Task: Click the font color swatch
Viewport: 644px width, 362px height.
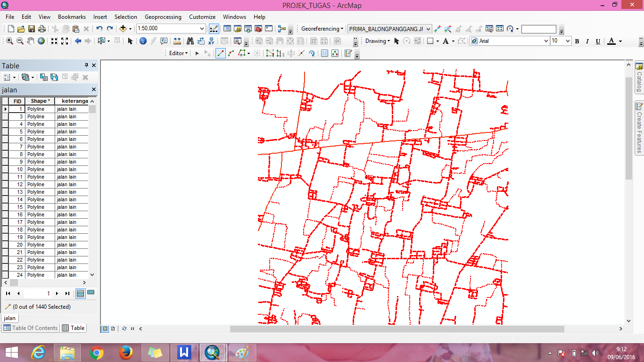Action: click(611, 41)
